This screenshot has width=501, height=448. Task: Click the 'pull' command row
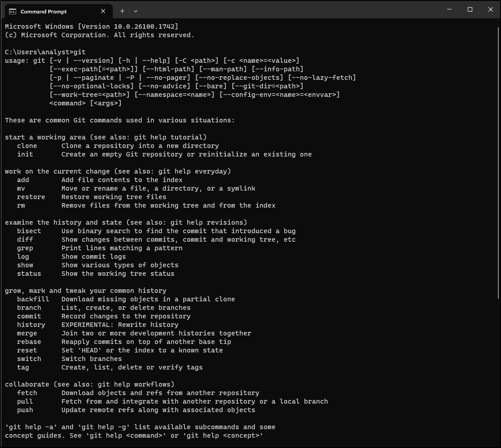[172, 402]
